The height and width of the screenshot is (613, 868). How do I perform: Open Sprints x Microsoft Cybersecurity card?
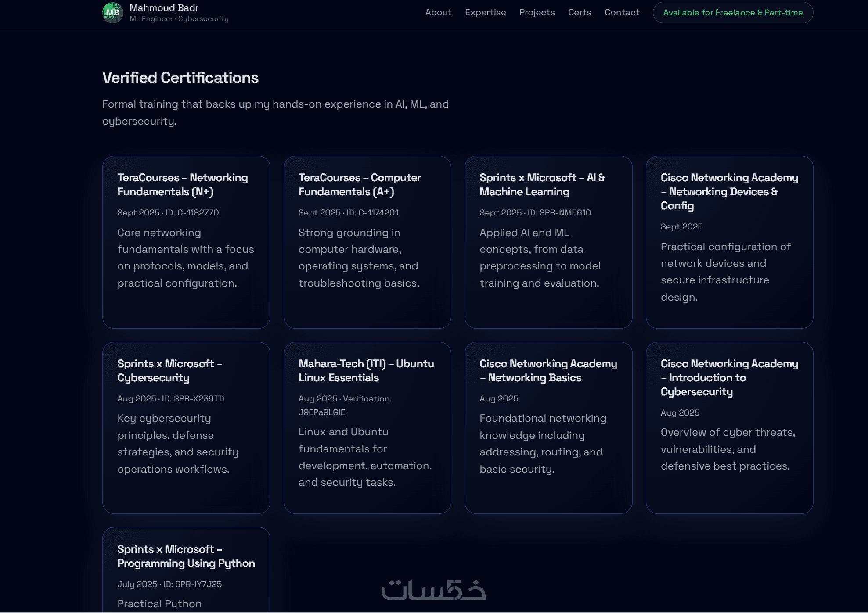186,427
